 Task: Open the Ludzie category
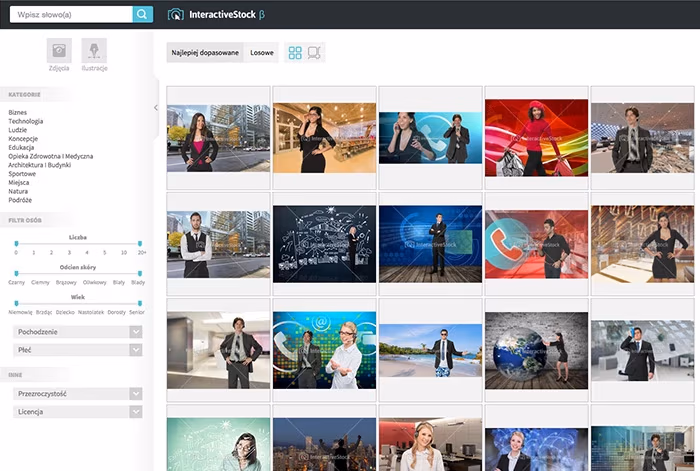point(17,130)
